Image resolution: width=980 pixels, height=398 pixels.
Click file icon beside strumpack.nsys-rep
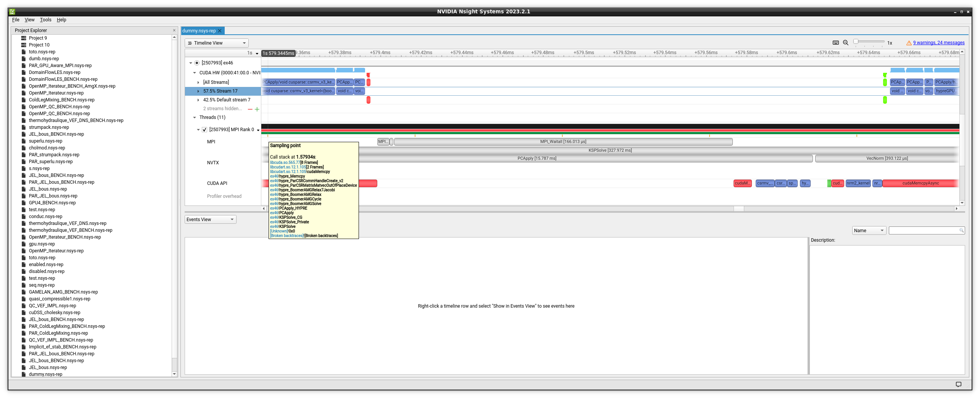pyautogui.click(x=24, y=127)
